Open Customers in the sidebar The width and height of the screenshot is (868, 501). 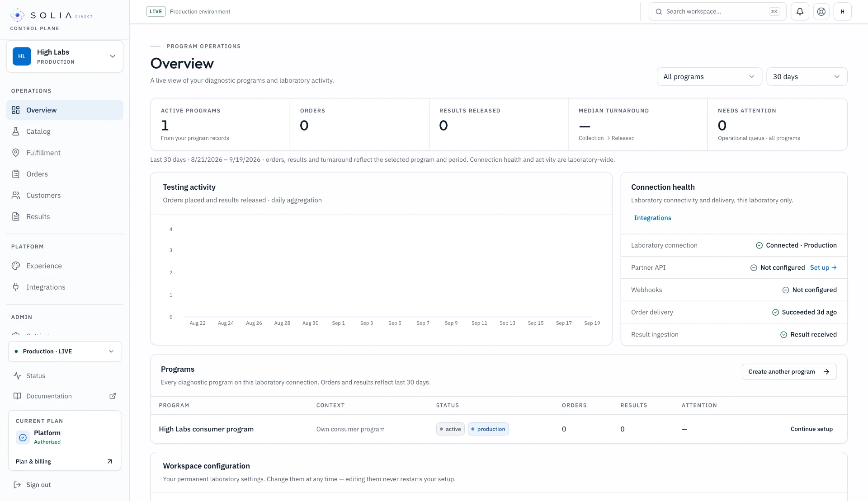65,195
